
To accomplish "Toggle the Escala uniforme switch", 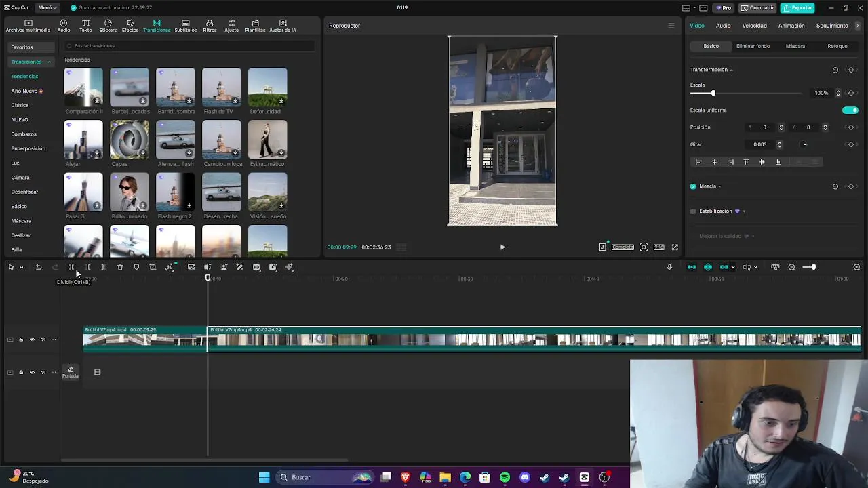I will pyautogui.click(x=850, y=110).
